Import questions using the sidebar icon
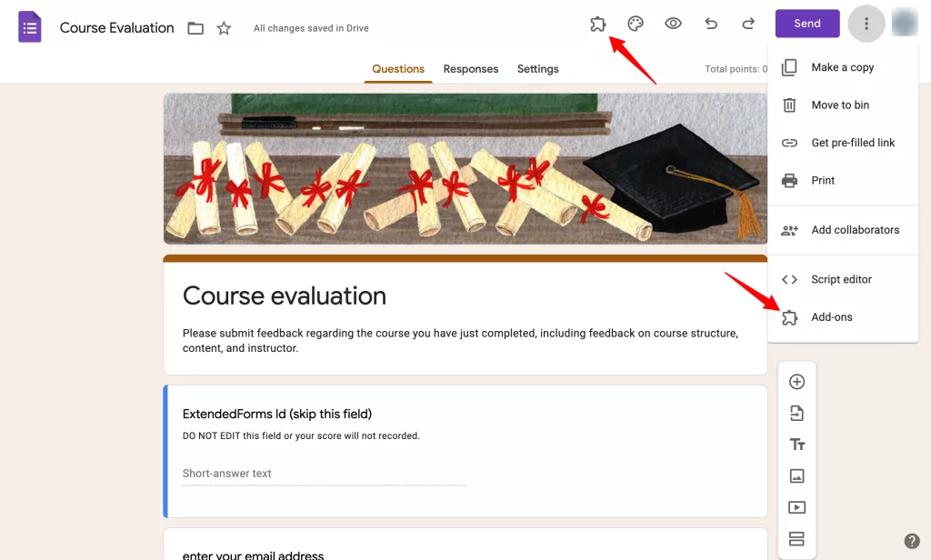This screenshot has width=931, height=560. [796, 414]
